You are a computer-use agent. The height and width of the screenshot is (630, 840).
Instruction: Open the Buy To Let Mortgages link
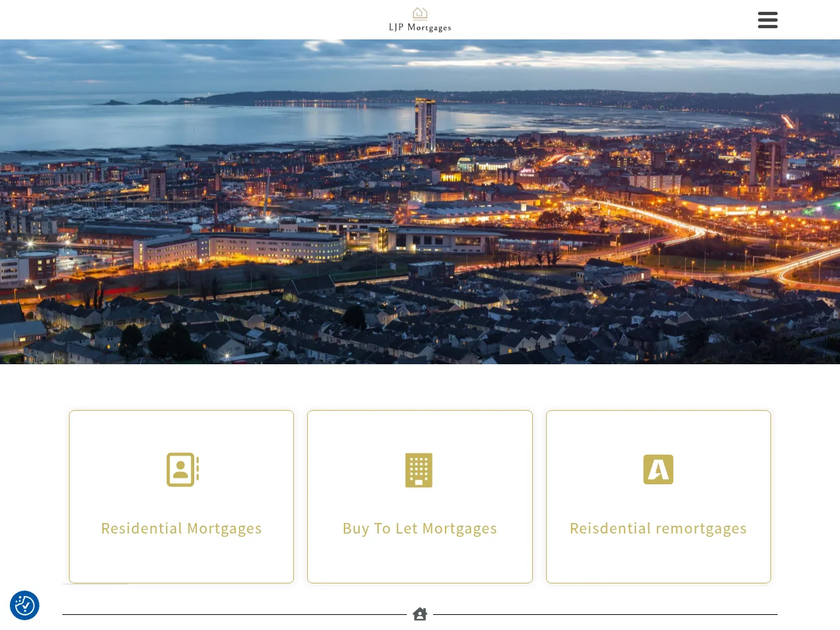pyautogui.click(x=419, y=528)
